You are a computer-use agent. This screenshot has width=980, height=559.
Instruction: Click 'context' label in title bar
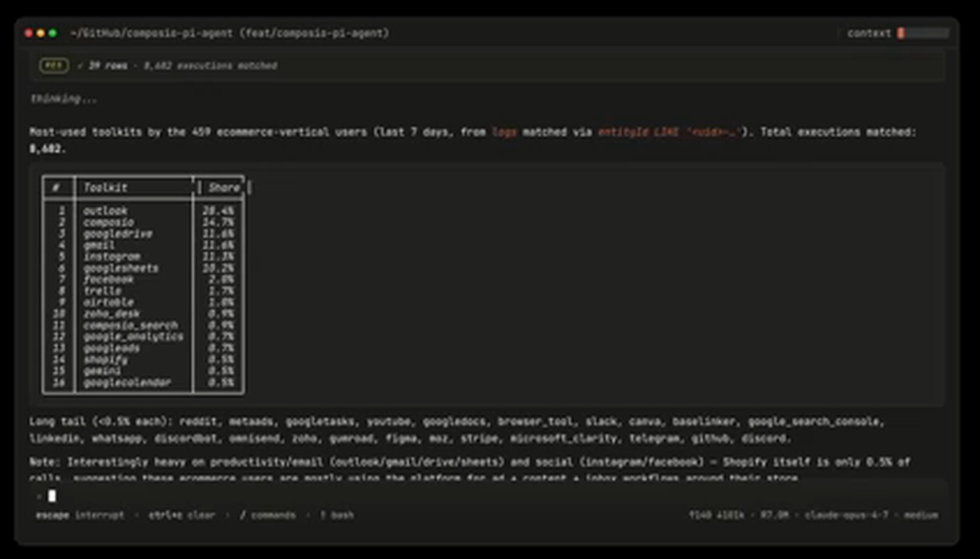[869, 33]
